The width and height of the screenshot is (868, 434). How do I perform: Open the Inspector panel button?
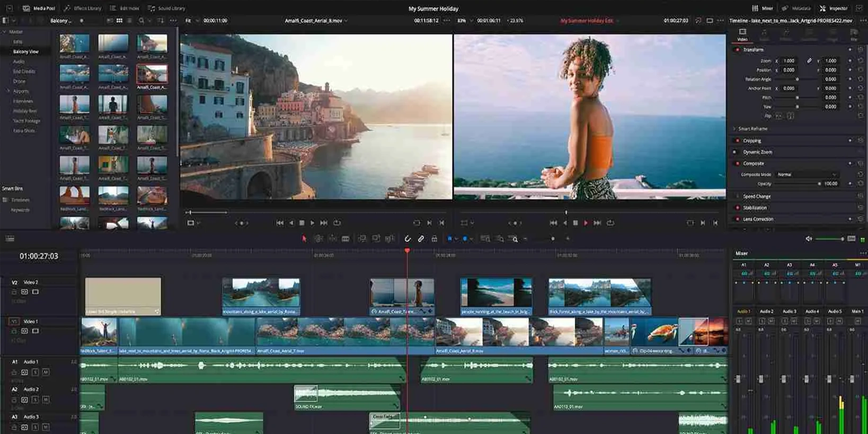pos(834,8)
